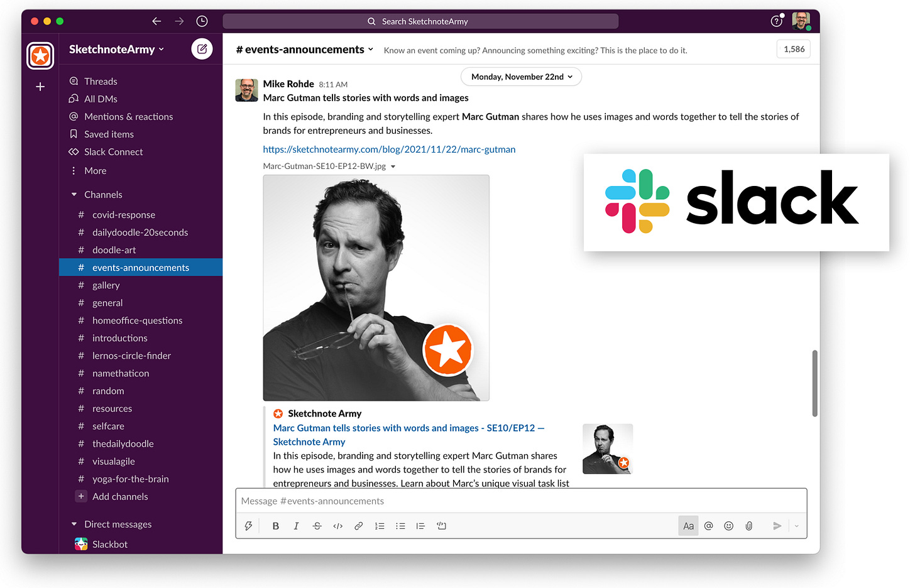Collapse the Channels section
This screenshot has width=915, height=588.
[74, 194]
